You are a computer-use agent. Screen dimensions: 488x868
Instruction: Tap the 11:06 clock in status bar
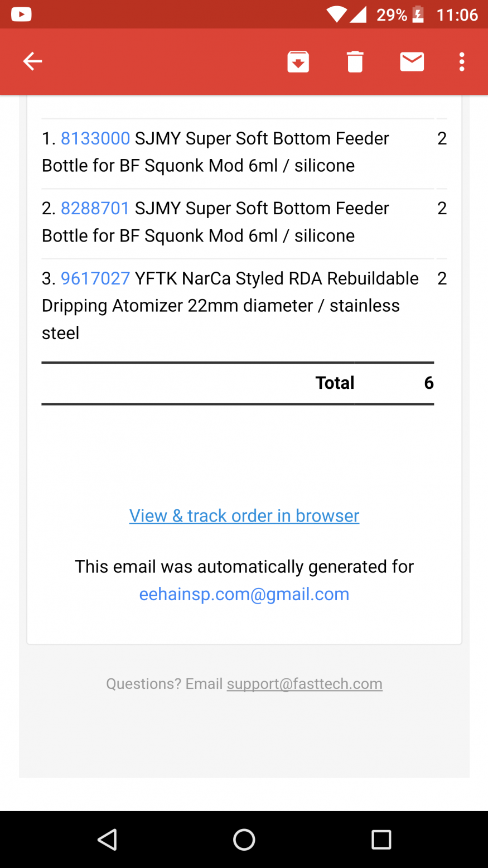(457, 15)
